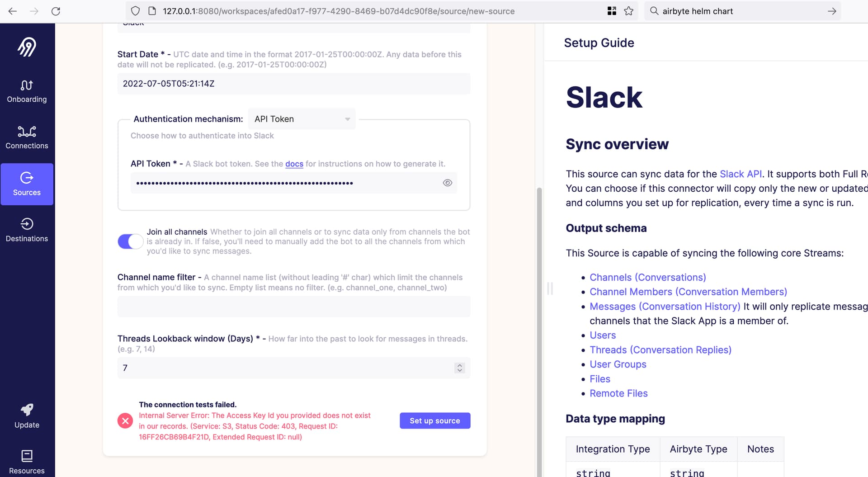
Task: Reload the current page
Action: [x=56, y=11]
